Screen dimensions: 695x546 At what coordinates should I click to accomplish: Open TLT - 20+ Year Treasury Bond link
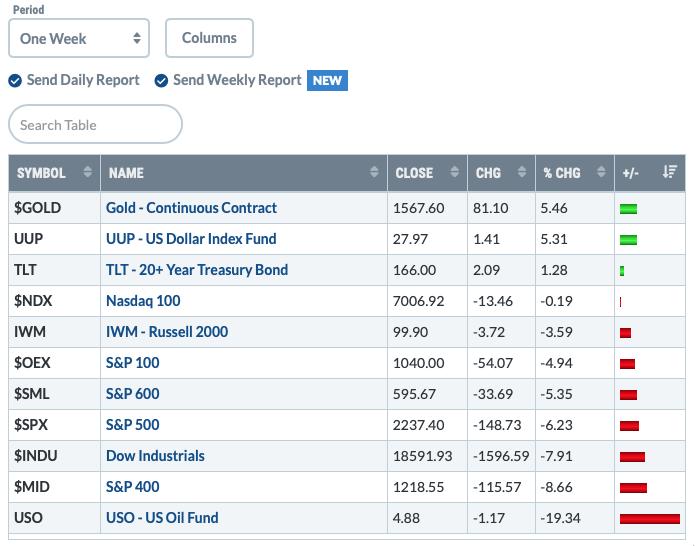tap(197, 270)
